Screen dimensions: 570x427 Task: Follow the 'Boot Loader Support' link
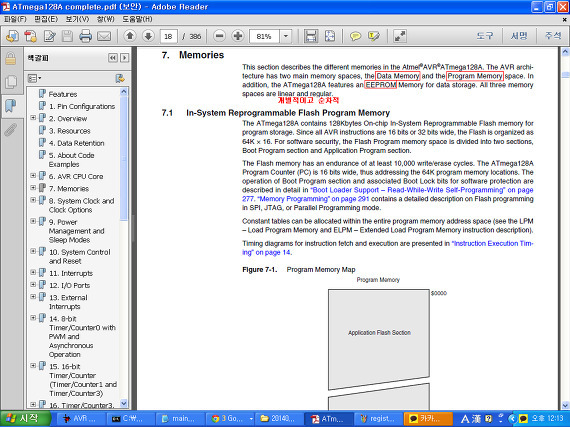coord(422,190)
